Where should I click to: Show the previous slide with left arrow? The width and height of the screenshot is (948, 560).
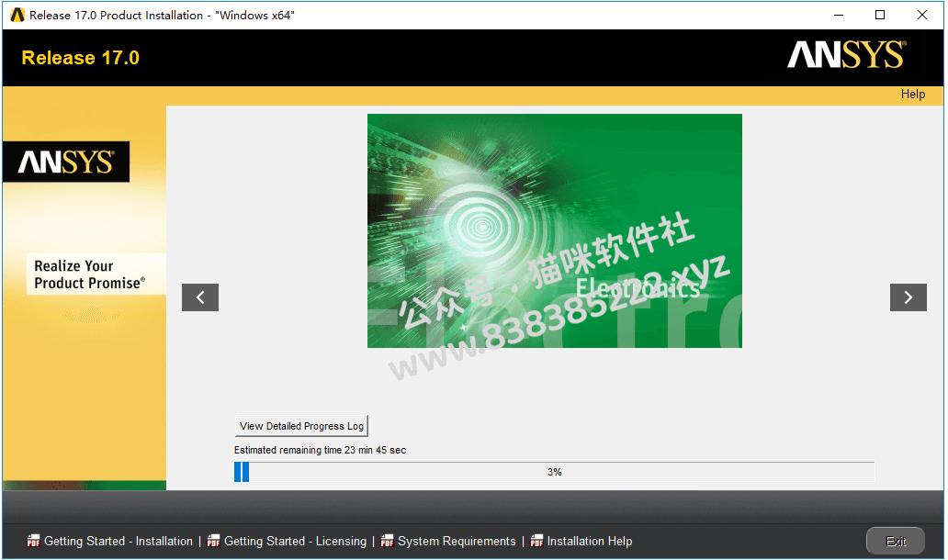(200, 297)
